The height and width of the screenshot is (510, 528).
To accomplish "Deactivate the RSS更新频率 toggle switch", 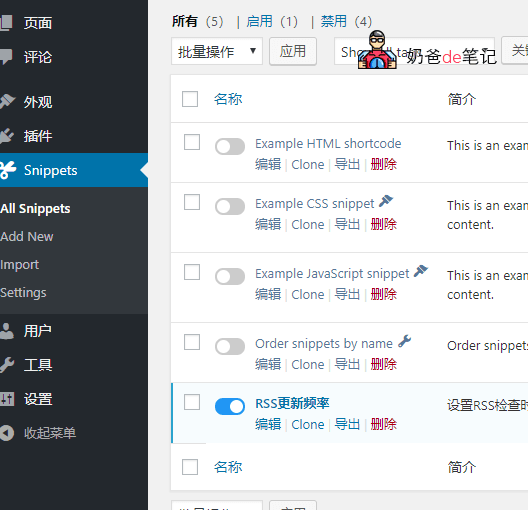I will 230,406.
